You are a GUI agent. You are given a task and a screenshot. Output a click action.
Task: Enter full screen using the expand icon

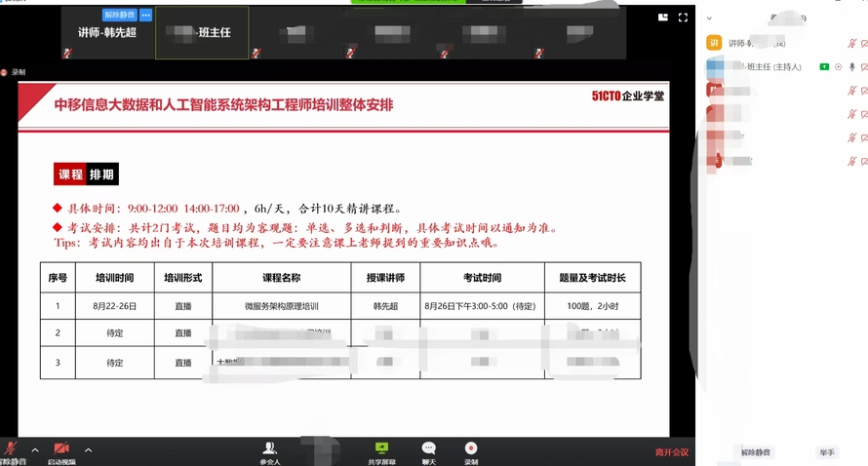[683, 18]
